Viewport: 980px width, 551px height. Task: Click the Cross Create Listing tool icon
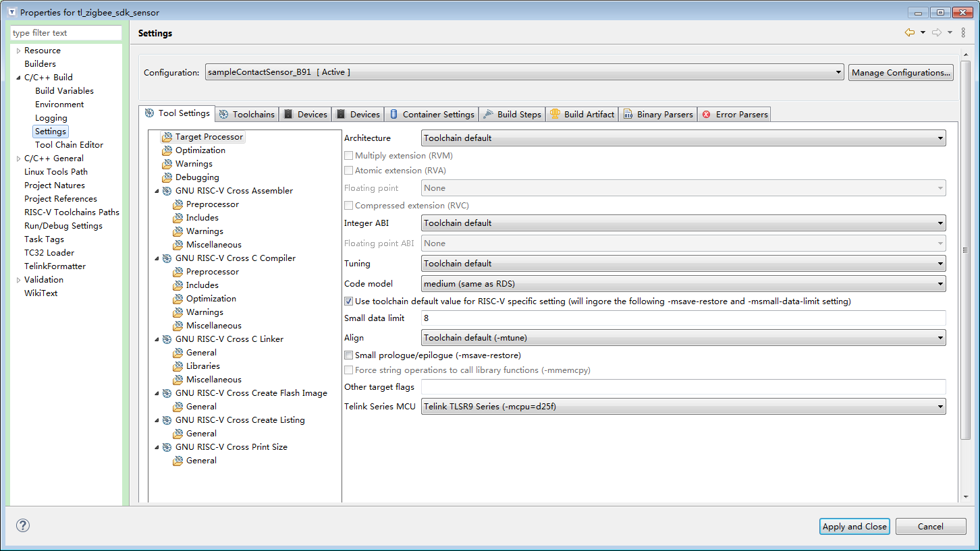tap(167, 420)
